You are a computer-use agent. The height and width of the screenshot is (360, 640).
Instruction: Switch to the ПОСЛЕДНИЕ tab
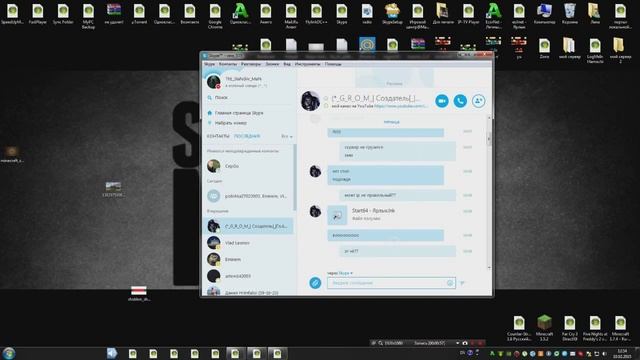point(247,136)
